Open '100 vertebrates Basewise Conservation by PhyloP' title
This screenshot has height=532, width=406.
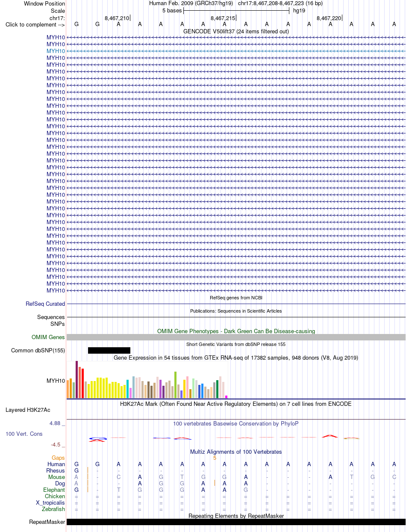click(236, 423)
